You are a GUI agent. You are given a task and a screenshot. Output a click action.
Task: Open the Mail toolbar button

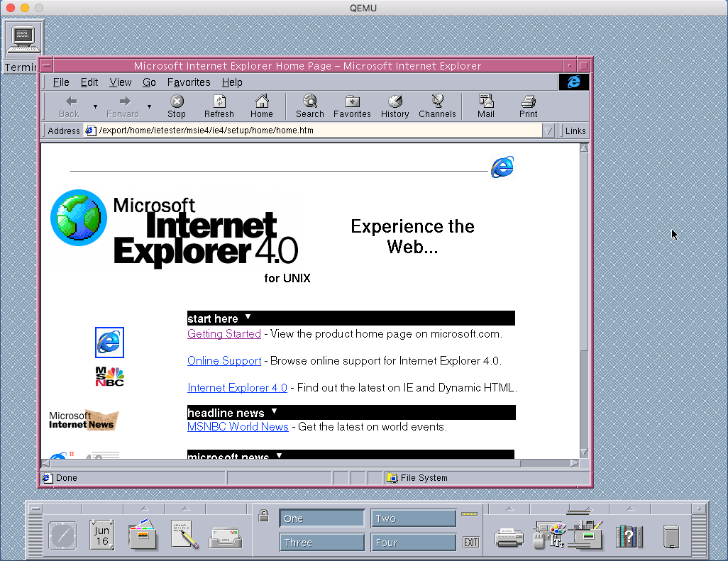pos(485,106)
